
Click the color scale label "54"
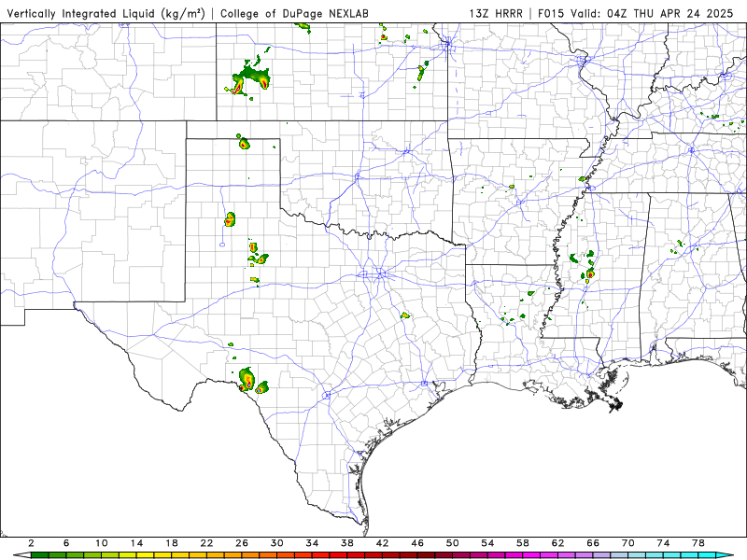487,543
